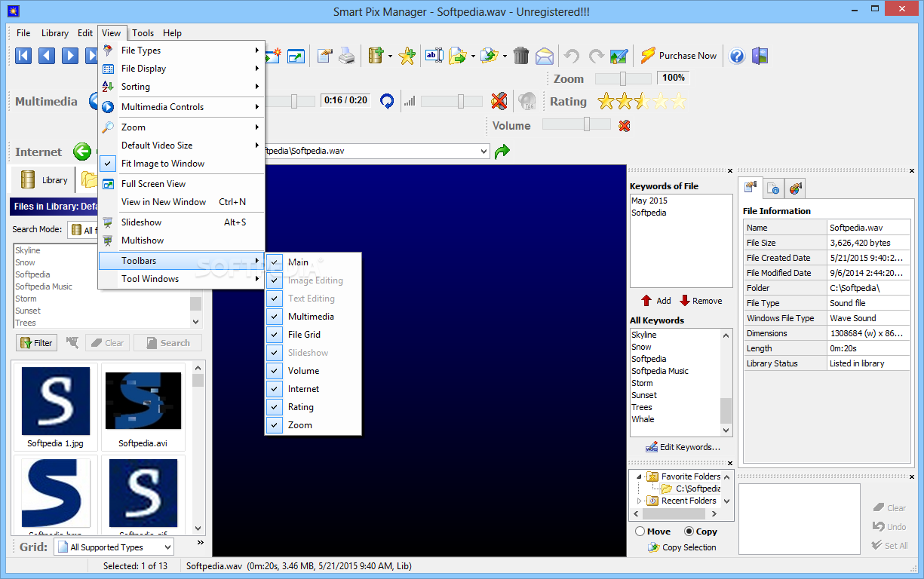The height and width of the screenshot is (579, 924).
Task: Hide the Internet toolbar from the submenu
Action: tap(313, 389)
